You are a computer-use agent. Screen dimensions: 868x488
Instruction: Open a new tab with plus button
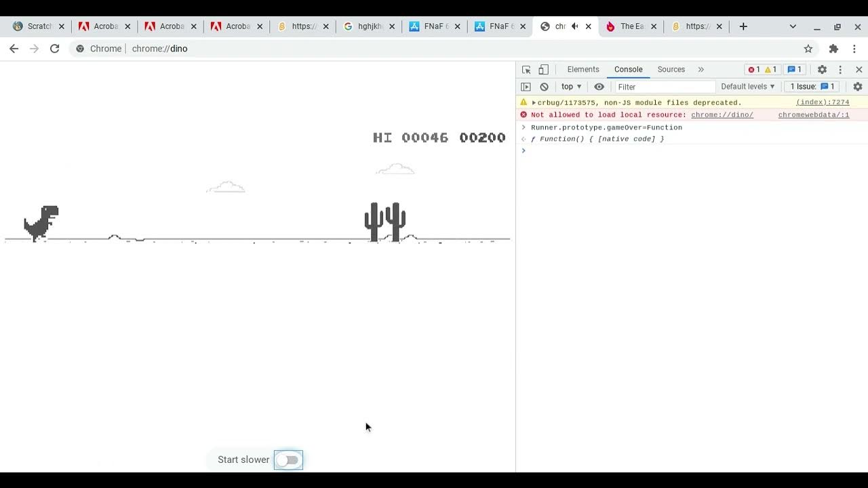pyautogui.click(x=743, y=26)
